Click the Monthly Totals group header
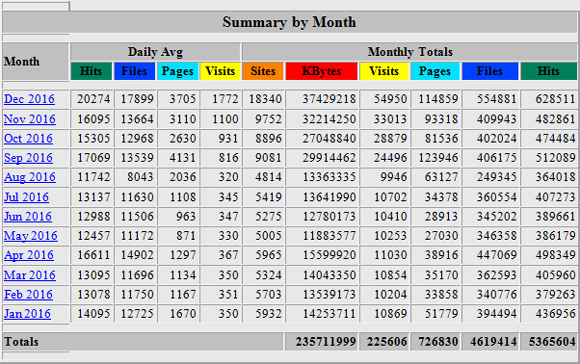Viewport: 580px width, 364px height. [410, 52]
